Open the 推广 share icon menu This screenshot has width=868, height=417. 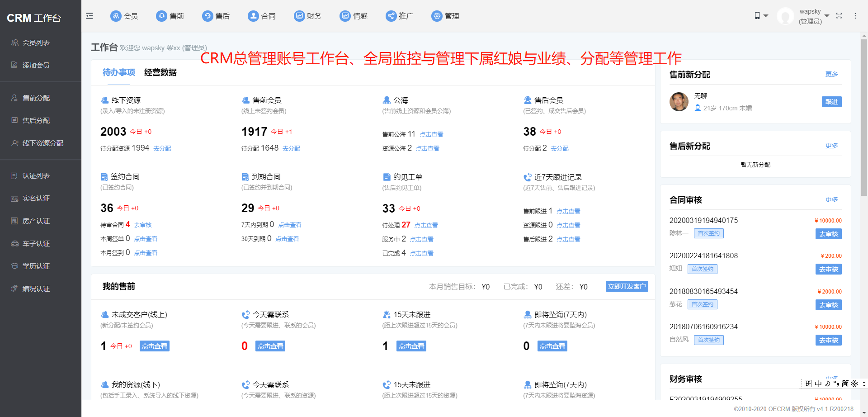(391, 16)
